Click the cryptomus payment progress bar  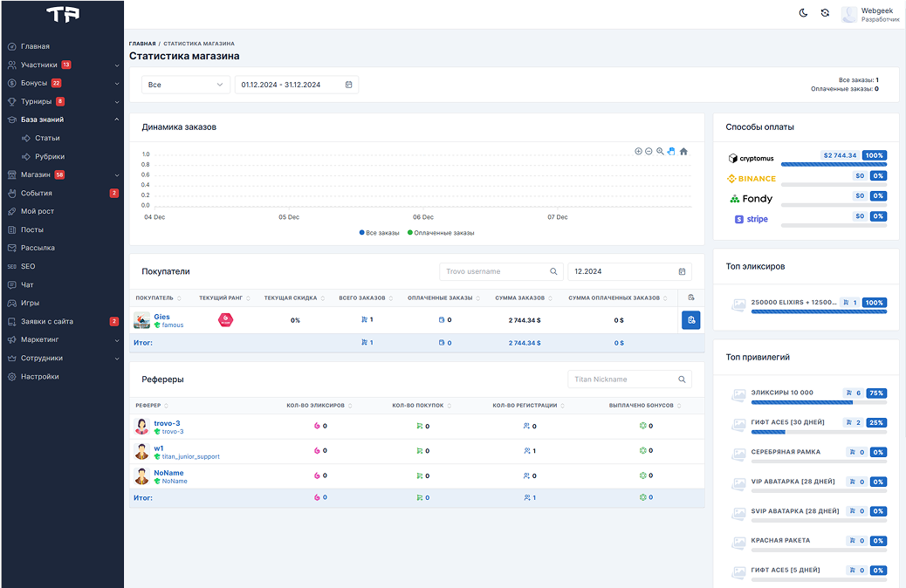(834, 164)
